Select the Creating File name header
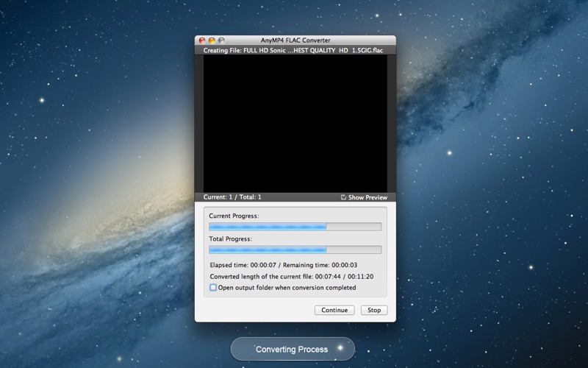 pyautogui.click(x=293, y=50)
